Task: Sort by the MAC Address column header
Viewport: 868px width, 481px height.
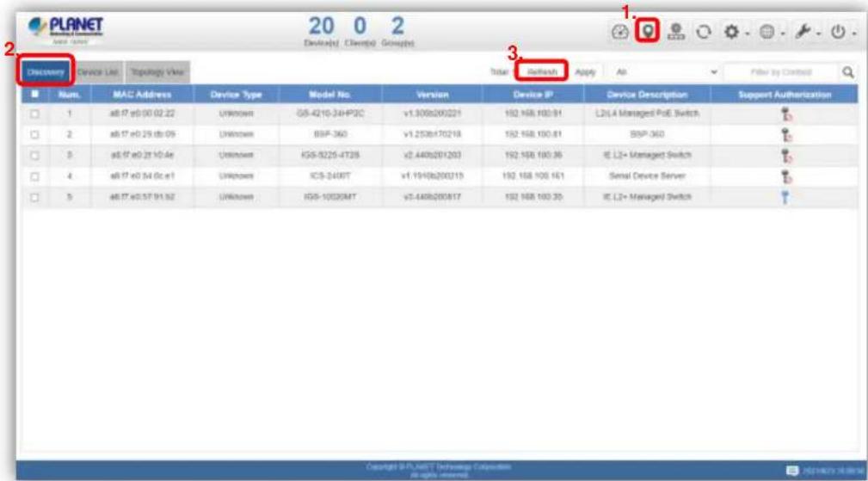Action: [x=142, y=95]
